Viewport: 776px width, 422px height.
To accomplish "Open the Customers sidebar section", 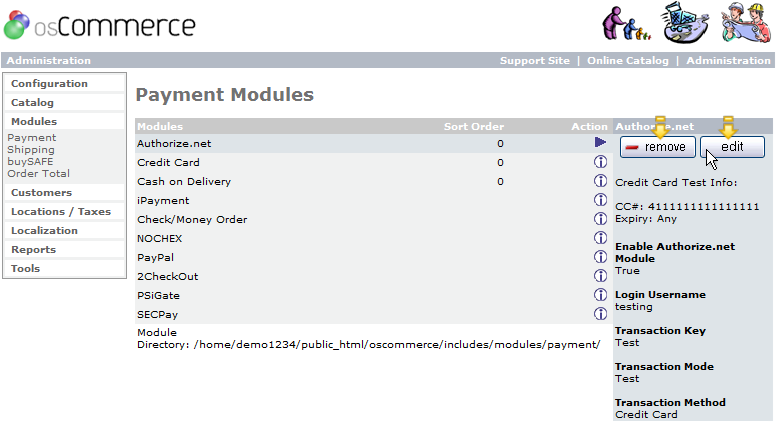I will coord(41,193).
